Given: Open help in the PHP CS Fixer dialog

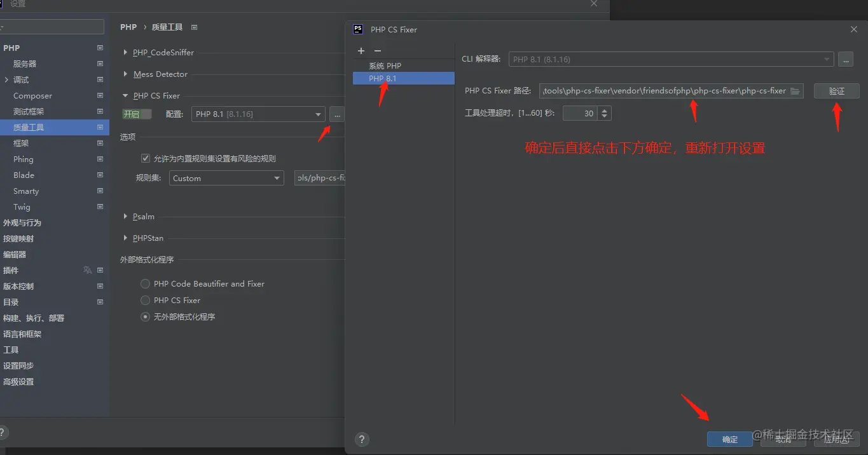Looking at the screenshot, I should pyautogui.click(x=362, y=439).
